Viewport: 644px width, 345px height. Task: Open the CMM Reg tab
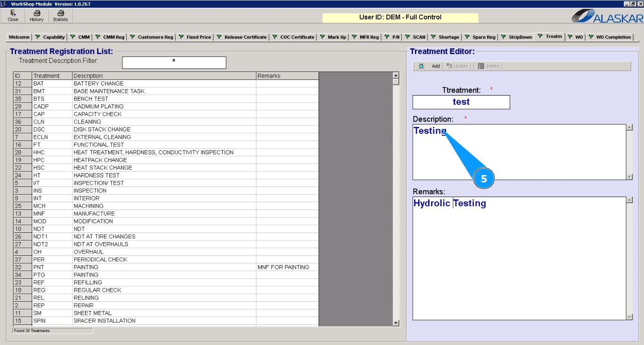pos(110,37)
